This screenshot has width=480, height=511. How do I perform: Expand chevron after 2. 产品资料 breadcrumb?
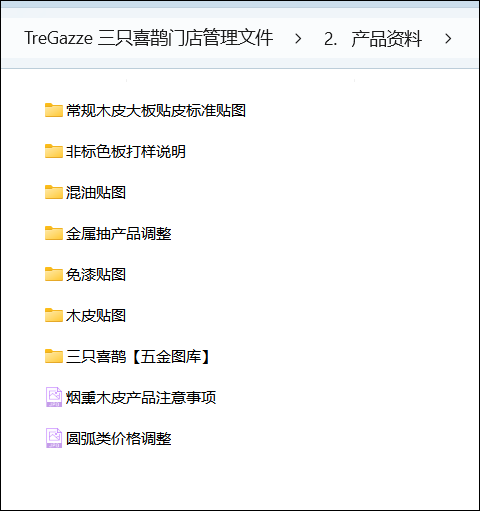448,39
